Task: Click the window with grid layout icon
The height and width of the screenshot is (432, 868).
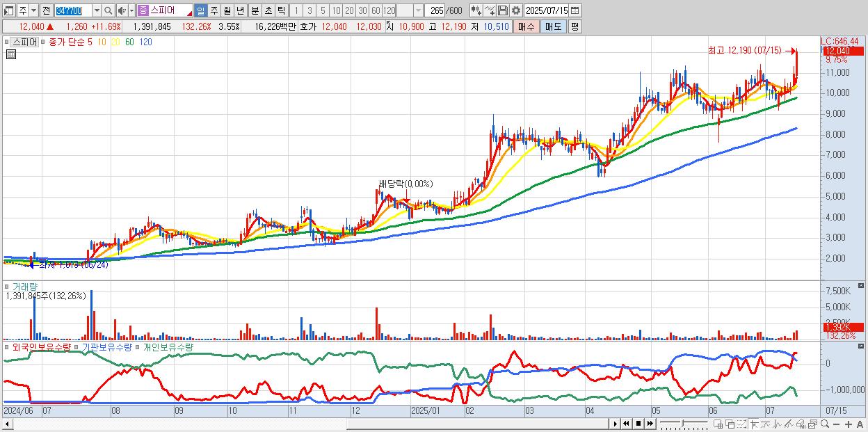Action: tap(718, 424)
